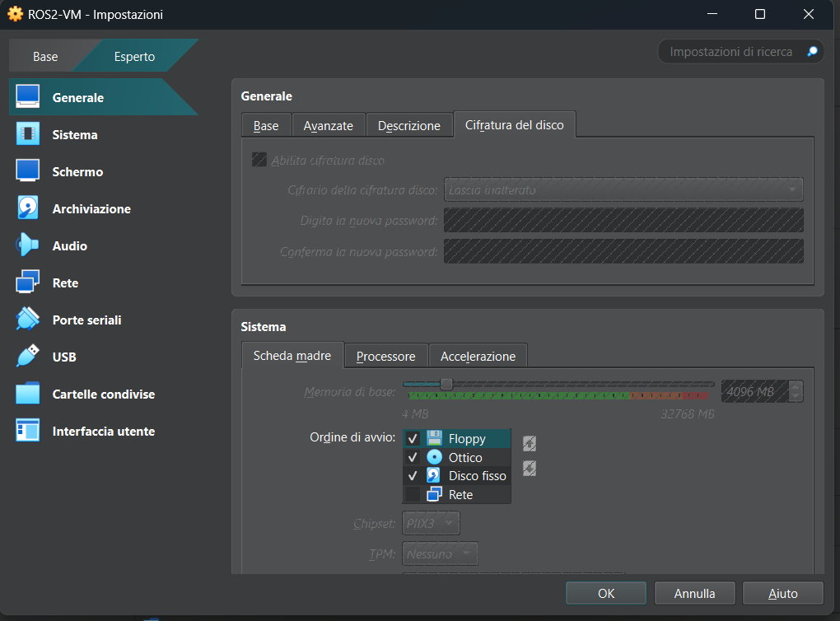Image resolution: width=840 pixels, height=621 pixels.
Task: Click the search magnifier icon
Action: [x=812, y=51]
